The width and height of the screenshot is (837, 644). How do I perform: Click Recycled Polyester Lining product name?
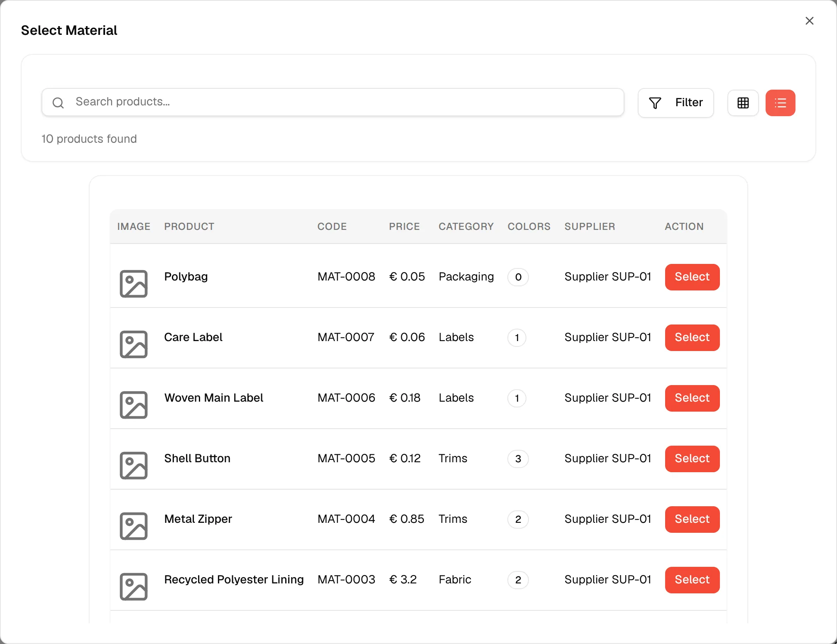[234, 580]
